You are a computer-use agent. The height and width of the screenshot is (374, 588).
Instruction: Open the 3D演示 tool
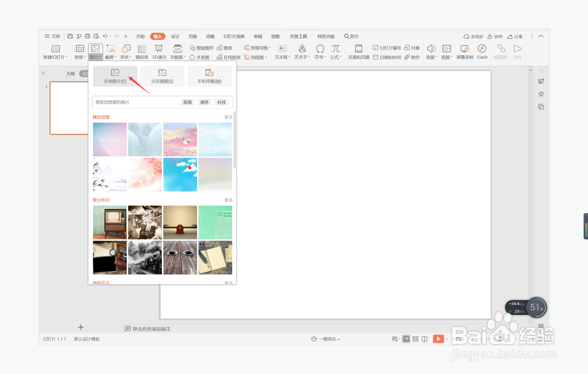coord(159,52)
